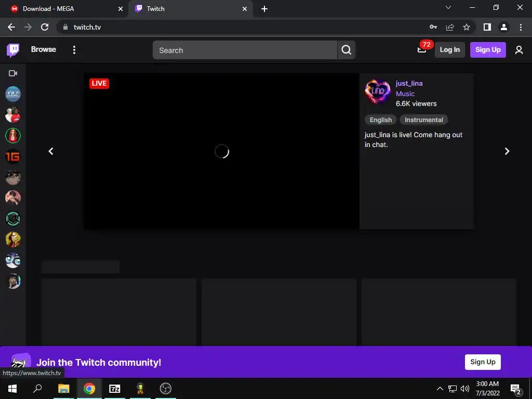Close the Twitch browser tab
Image resolution: width=532 pixels, height=399 pixels.
245,9
